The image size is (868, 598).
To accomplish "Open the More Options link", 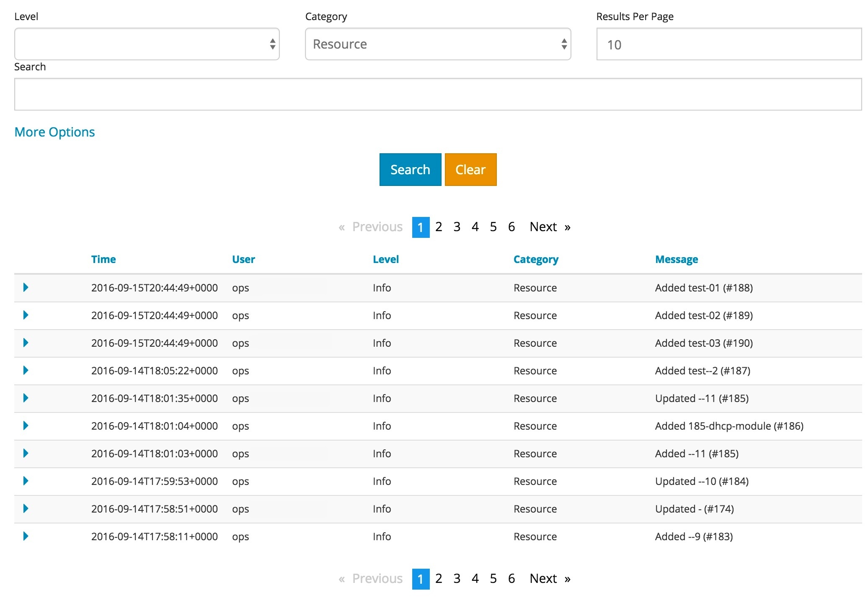I will tap(54, 132).
